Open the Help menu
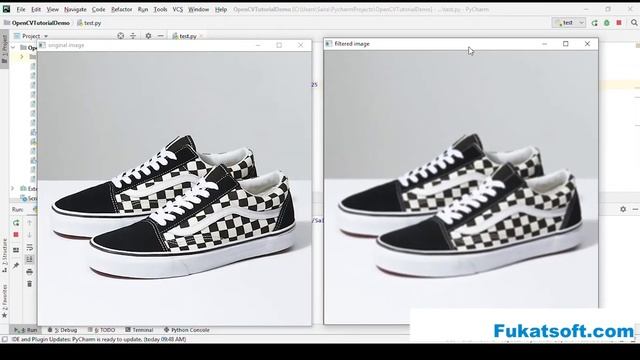 [221, 9]
